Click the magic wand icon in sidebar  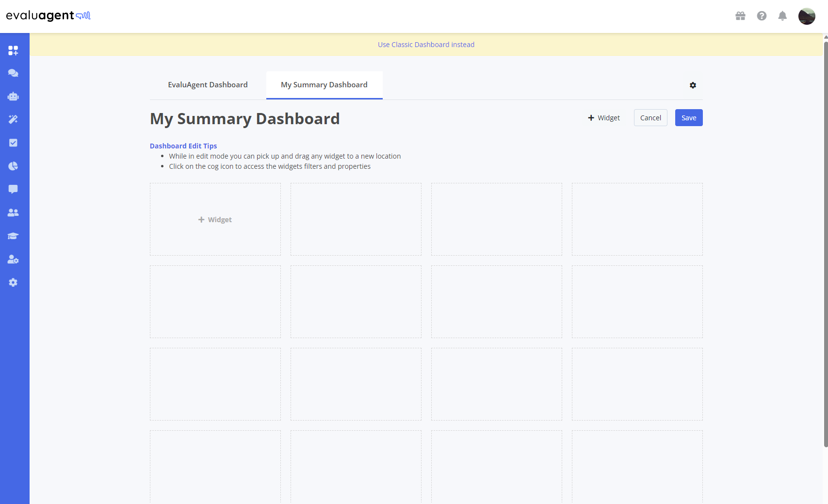coord(13,119)
